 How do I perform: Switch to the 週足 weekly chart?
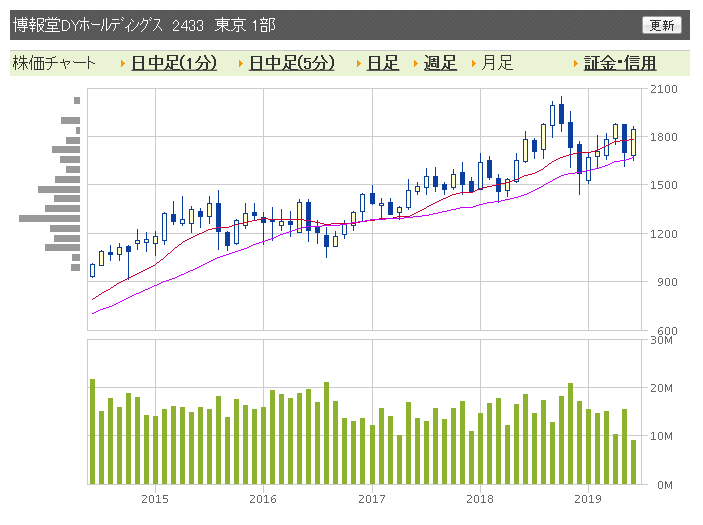(x=440, y=63)
